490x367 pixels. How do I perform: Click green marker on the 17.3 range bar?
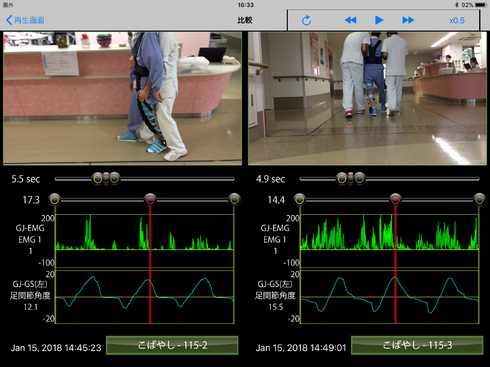pos(234,200)
